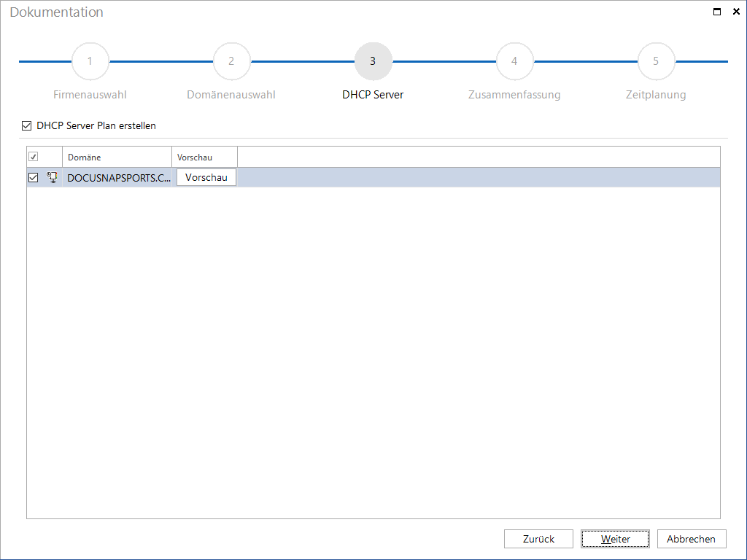Uncheck DHCP Server Plan erstellen checkbox
Viewport: 747px width, 560px height.
[27, 125]
